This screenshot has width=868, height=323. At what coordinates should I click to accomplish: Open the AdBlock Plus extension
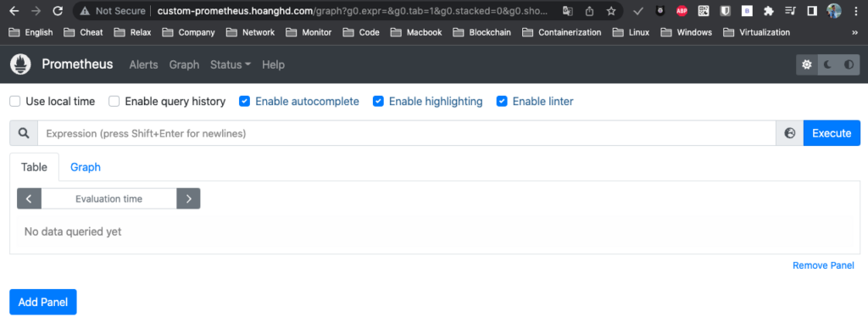[x=682, y=10]
